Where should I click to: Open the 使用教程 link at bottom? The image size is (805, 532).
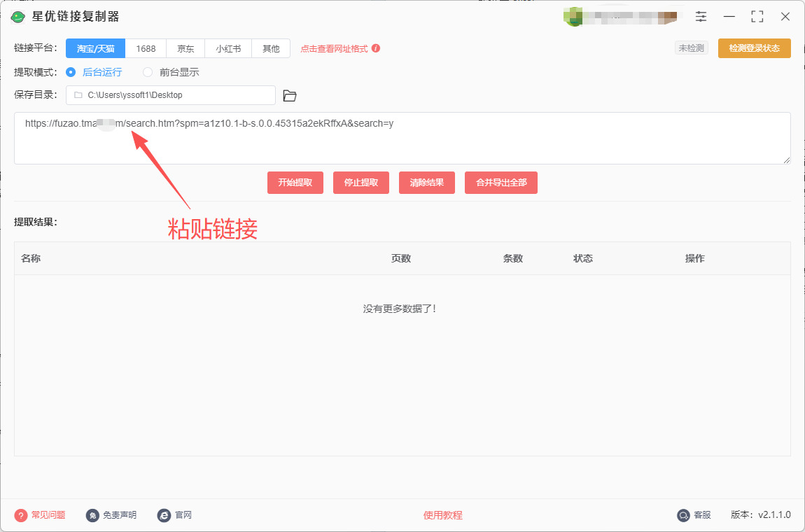(442, 515)
